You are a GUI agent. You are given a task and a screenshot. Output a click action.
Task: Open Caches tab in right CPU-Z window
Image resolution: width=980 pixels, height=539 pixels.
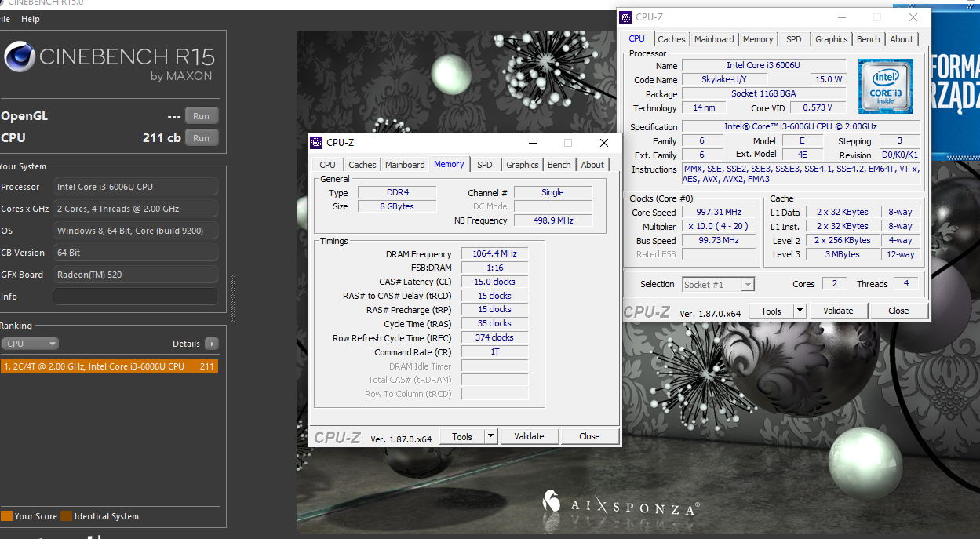672,39
